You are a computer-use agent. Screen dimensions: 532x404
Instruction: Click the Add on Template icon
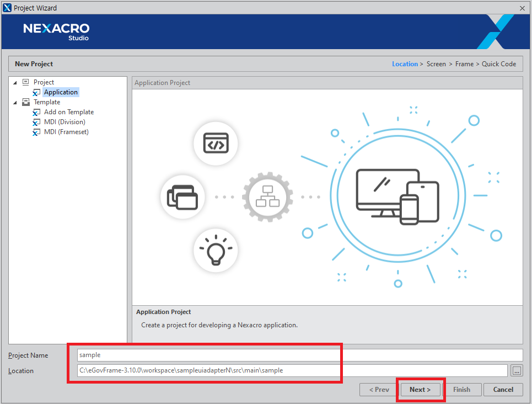click(x=36, y=113)
